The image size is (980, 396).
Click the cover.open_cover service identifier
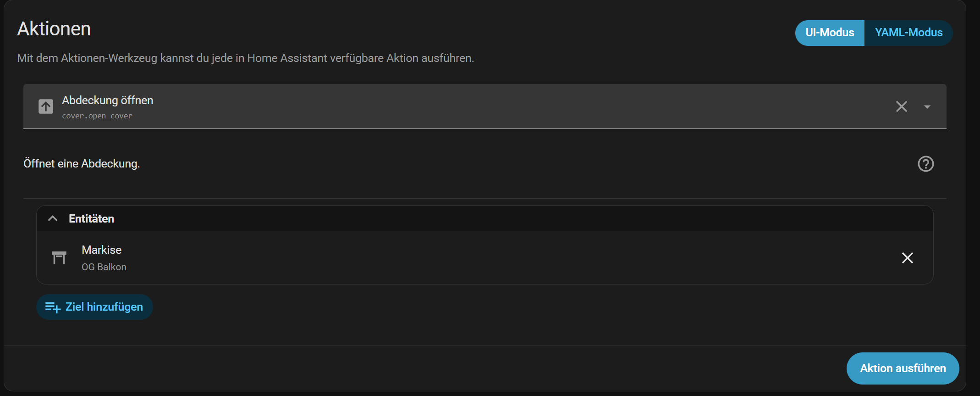(x=97, y=116)
